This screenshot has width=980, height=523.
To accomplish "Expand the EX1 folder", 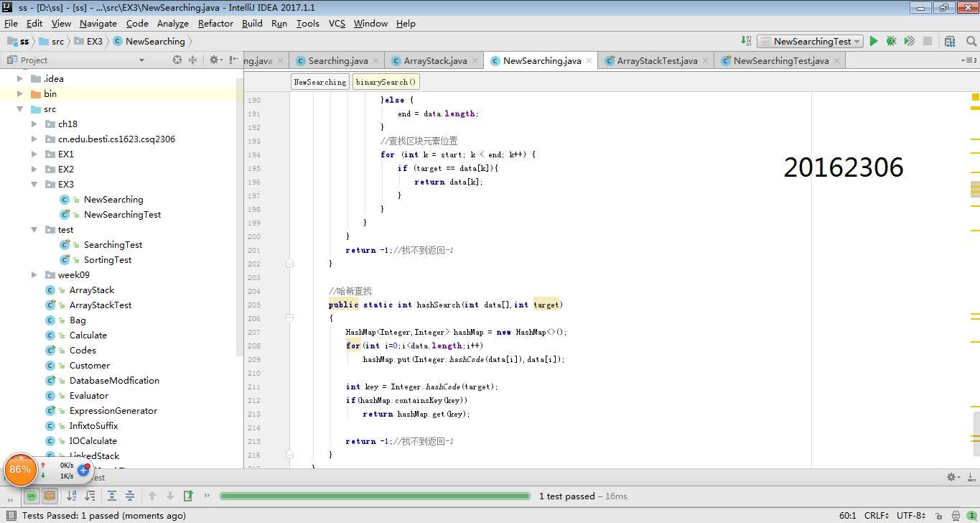I will [34, 154].
